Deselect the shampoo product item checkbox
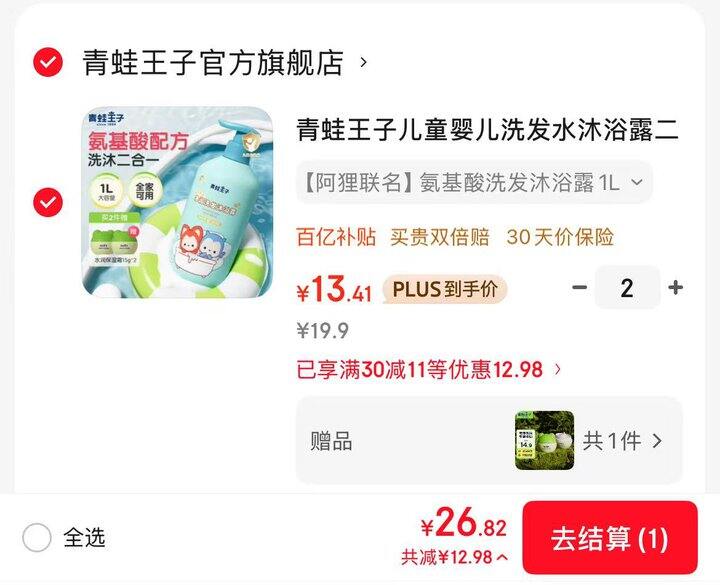The height and width of the screenshot is (585, 720). point(48,202)
